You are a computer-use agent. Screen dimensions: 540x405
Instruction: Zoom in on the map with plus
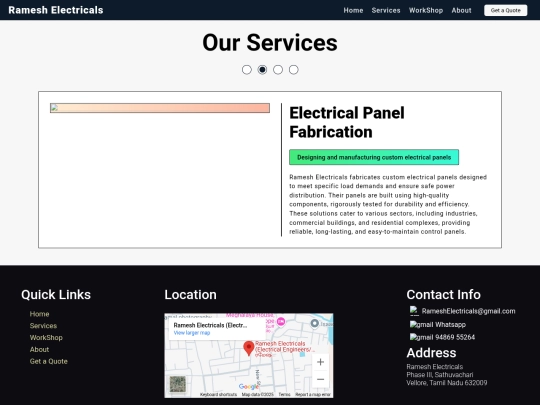pos(320,362)
